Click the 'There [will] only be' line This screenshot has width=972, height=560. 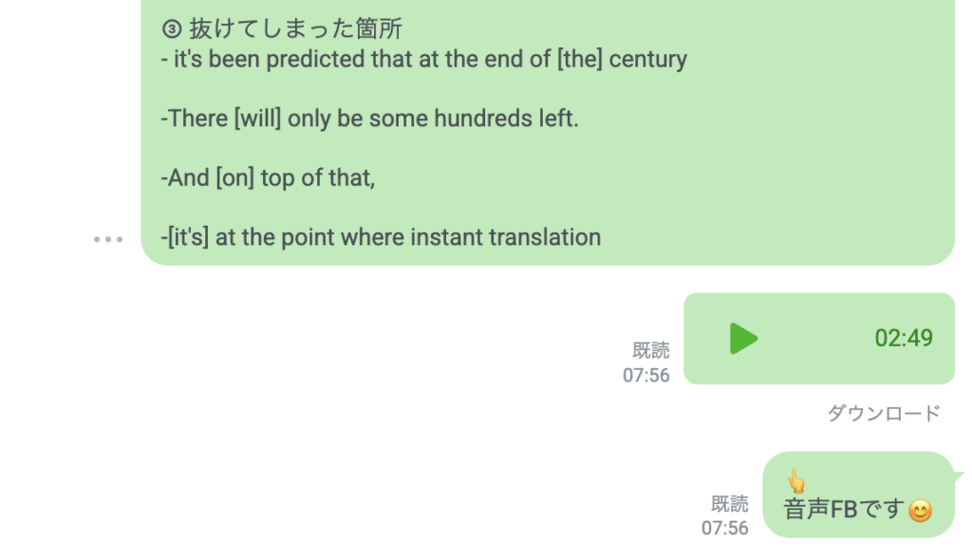pos(369,119)
